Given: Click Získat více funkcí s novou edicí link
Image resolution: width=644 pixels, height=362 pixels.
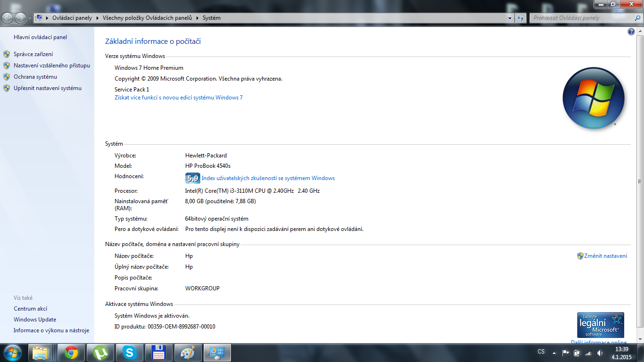Looking at the screenshot, I should coord(179,98).
